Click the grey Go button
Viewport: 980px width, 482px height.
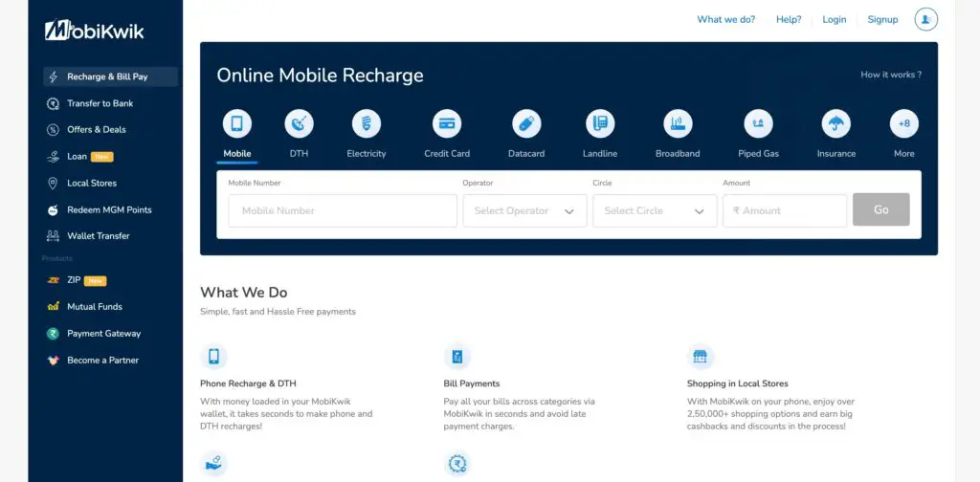[x=881, y=209]
